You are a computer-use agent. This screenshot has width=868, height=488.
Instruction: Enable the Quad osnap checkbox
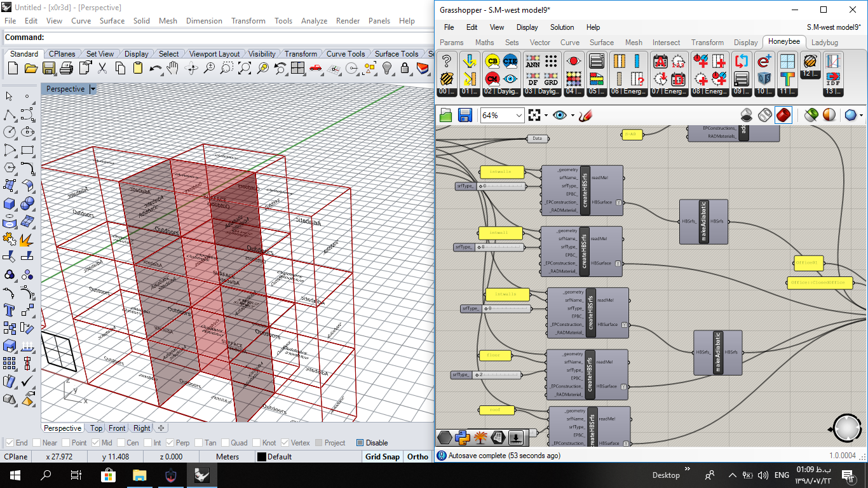(224, 443)
